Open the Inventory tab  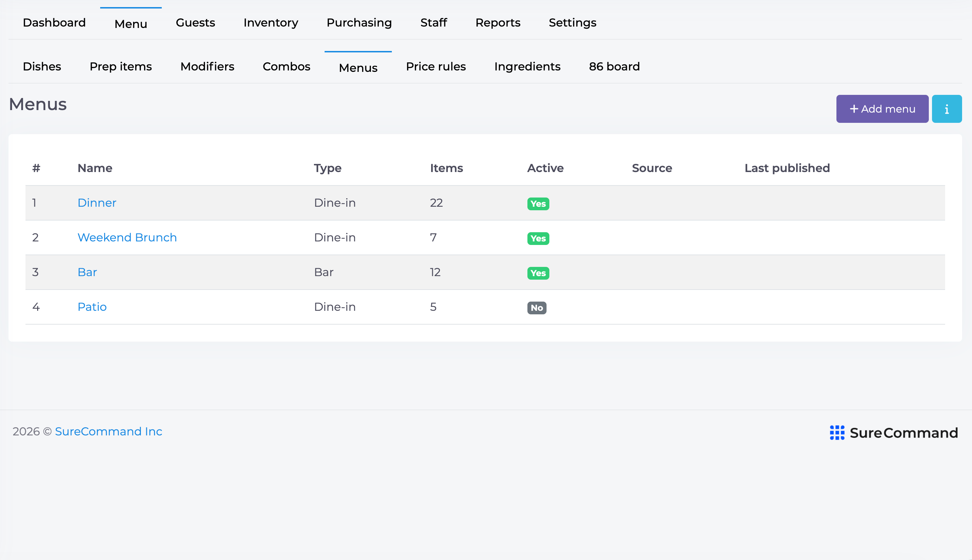coord(271,23)
